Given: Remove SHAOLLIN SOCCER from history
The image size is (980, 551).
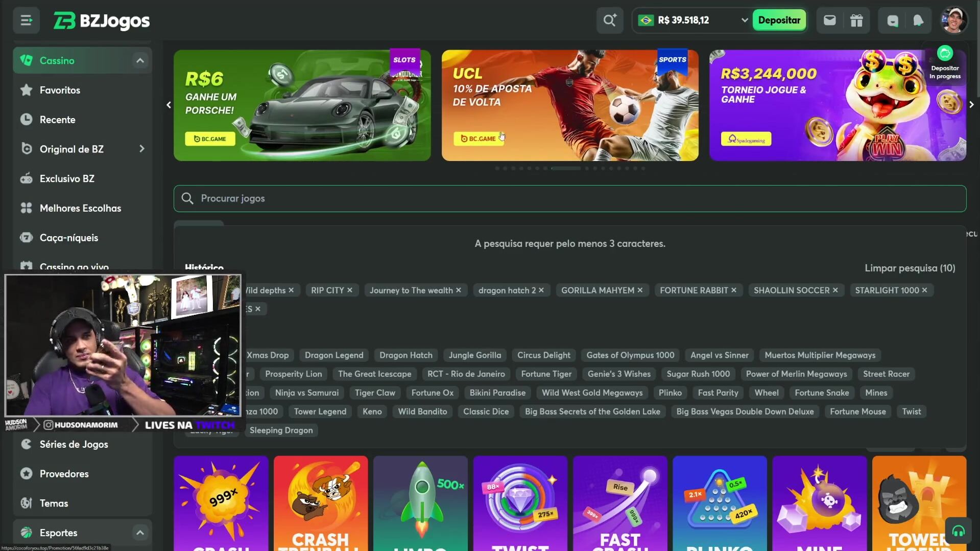Looking at the screenshot, I should (835, 290).
